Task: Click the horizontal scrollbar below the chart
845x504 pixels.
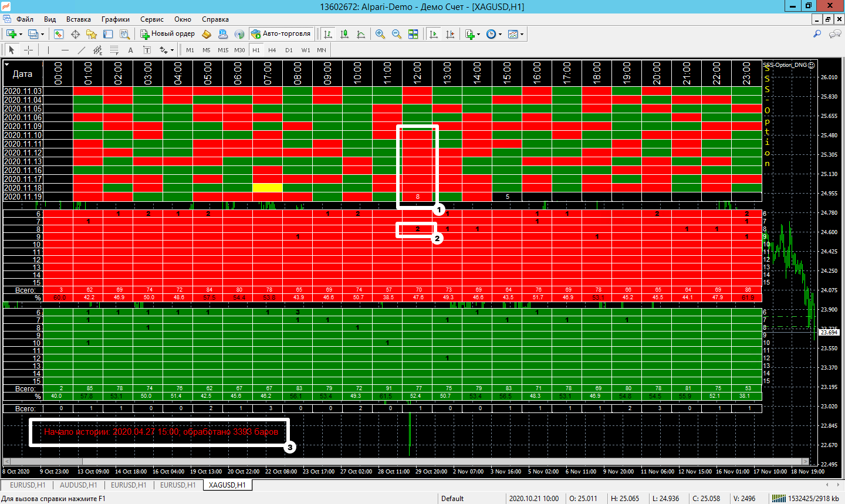Action: (411, 461)
